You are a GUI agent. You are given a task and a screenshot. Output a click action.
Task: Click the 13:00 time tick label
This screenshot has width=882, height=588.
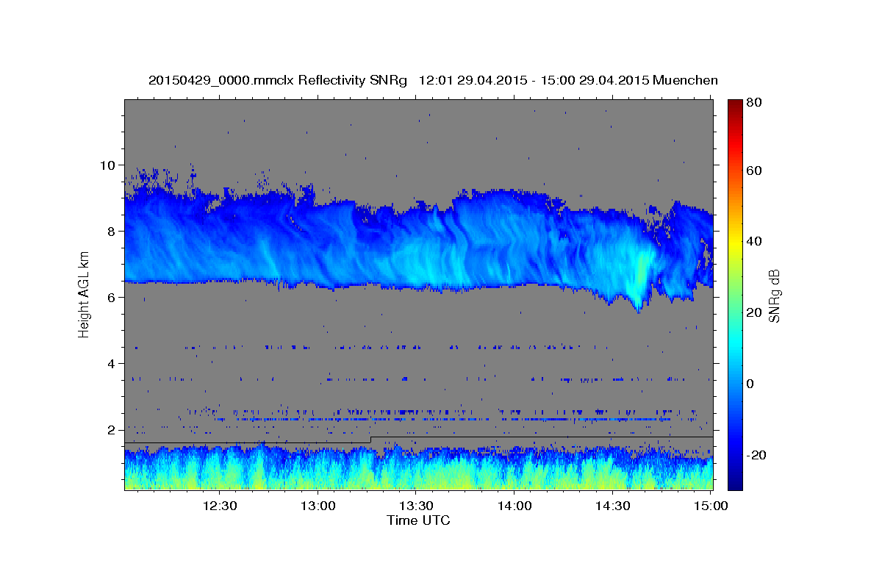(318, 506)
